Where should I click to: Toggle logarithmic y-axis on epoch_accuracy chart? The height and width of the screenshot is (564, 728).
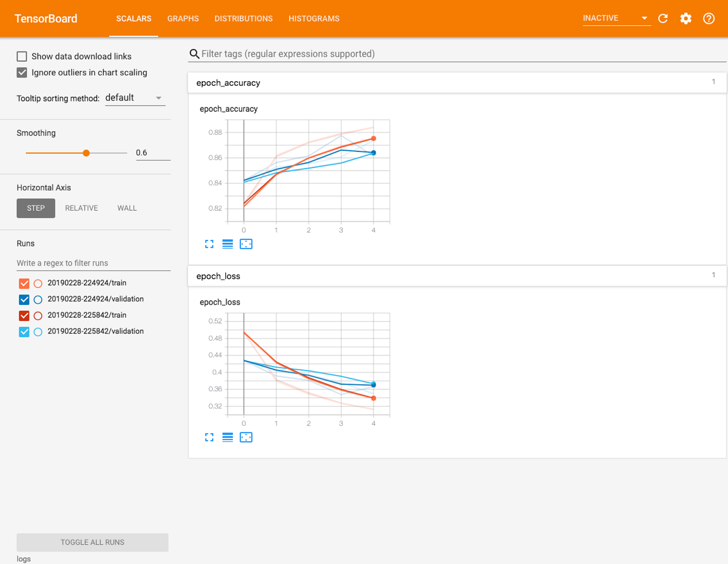coord(227,243)
